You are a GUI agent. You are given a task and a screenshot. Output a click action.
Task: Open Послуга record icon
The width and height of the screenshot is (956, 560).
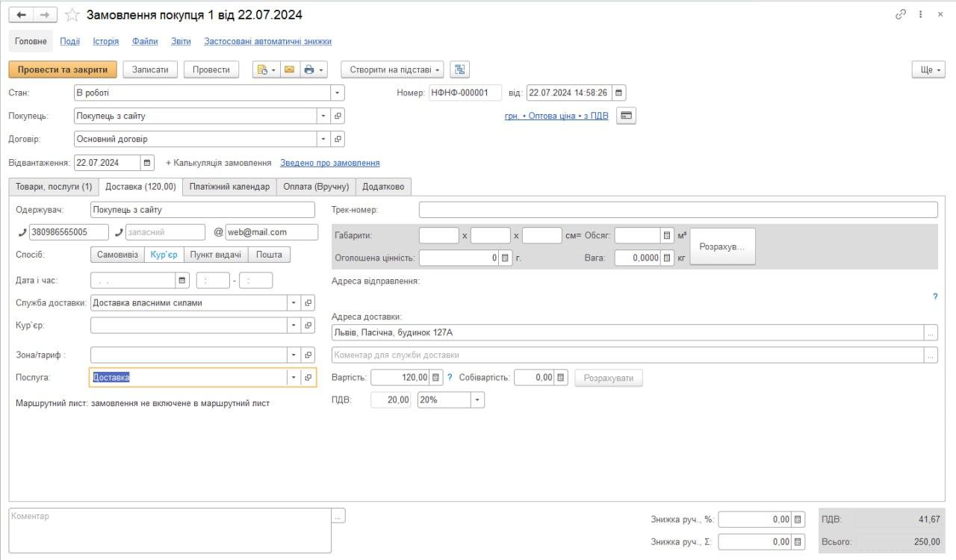pos(308,378)
